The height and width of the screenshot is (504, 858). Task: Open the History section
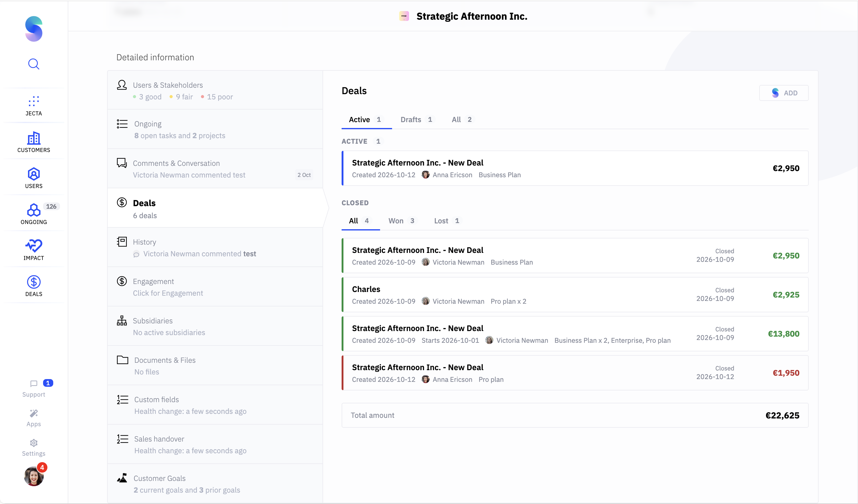coord(215,247)
